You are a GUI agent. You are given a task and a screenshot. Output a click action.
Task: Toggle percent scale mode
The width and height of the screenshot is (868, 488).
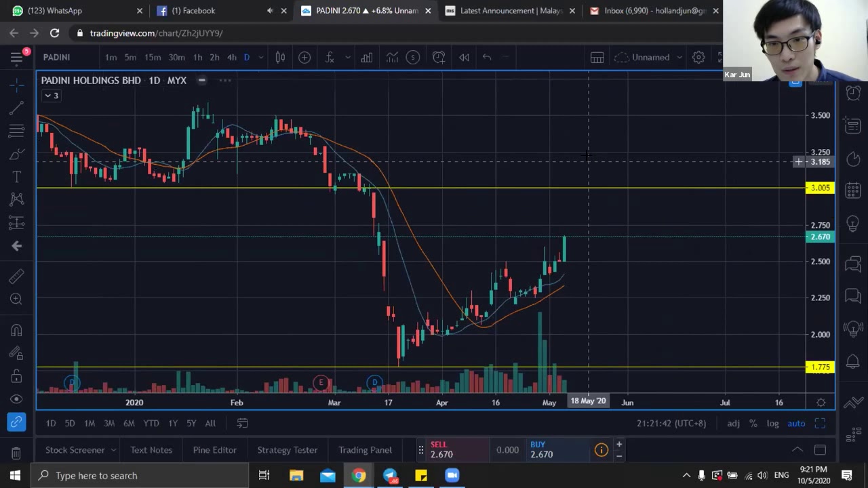tap(753, 424)
